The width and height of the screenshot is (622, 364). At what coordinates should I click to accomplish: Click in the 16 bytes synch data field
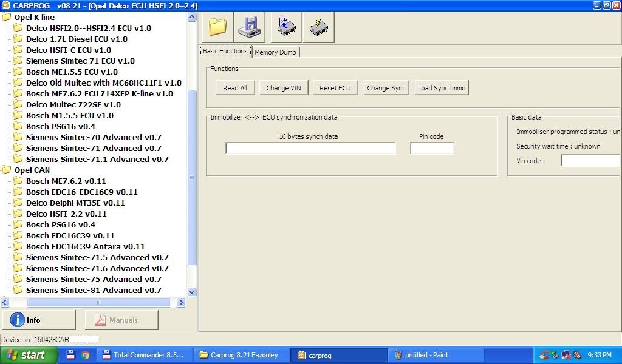point(310,149)
